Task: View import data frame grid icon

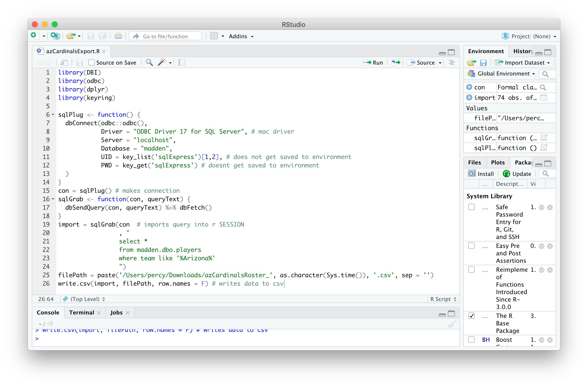Action: coord(544,98)
